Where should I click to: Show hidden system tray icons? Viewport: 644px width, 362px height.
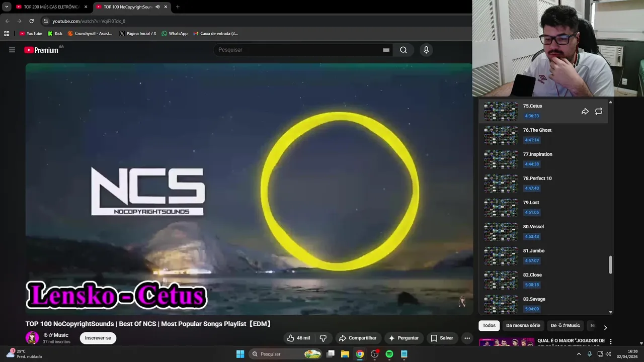click(579, 354)
